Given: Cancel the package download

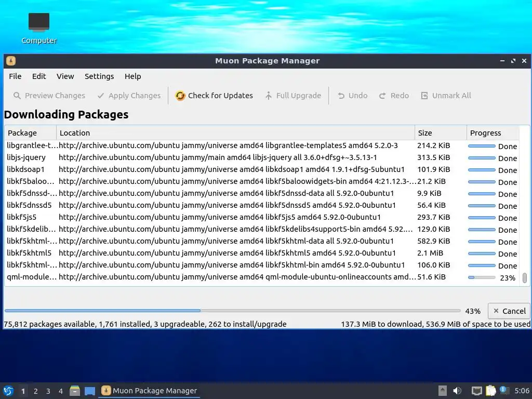Looking at the screenshot, I should (509, 311).
